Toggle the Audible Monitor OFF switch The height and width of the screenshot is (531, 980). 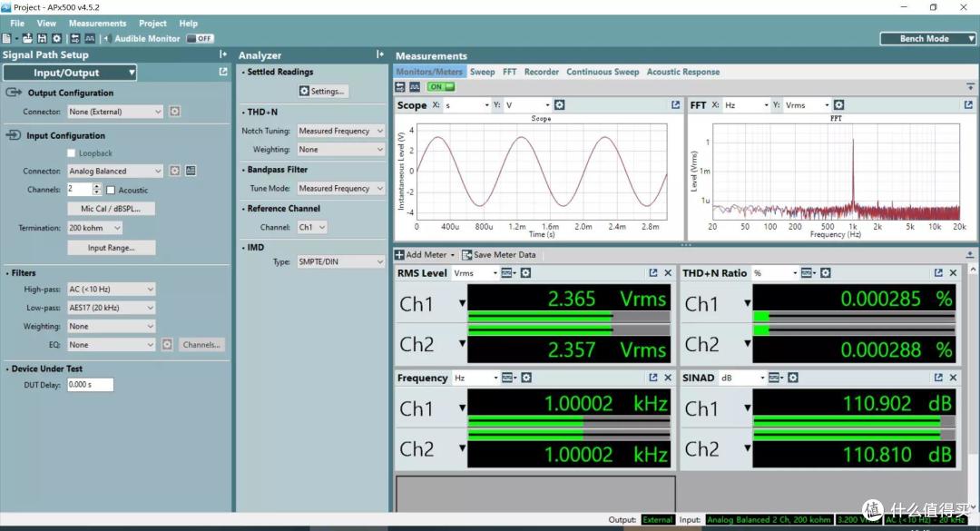[200, 38]
